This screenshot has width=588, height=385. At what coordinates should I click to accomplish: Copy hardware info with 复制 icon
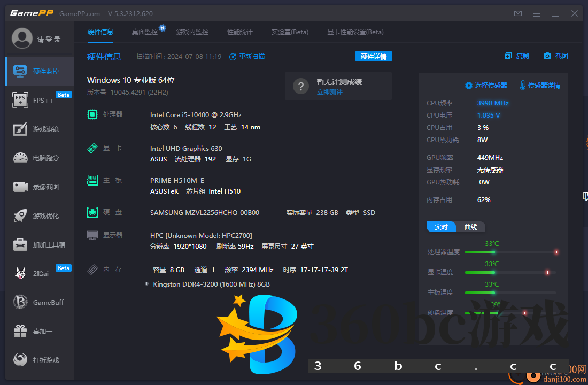pyautogui.click(x=516, y=55)
